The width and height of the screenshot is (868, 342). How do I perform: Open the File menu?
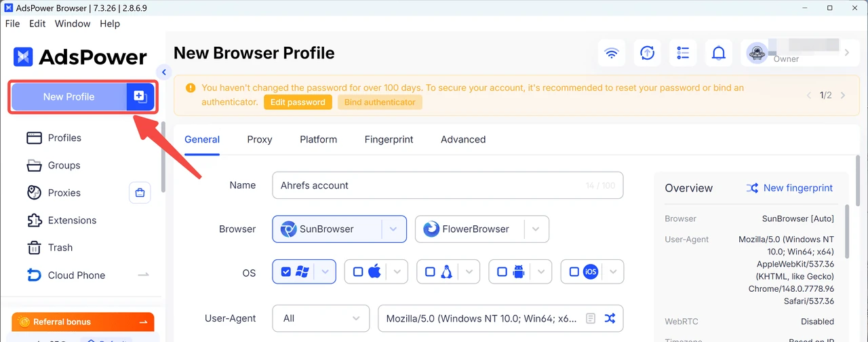pos(12,24)
